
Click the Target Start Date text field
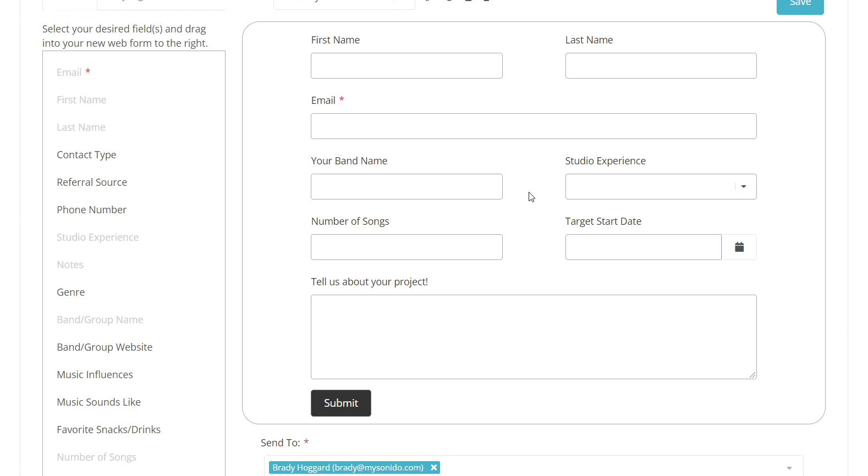[643, 247]
